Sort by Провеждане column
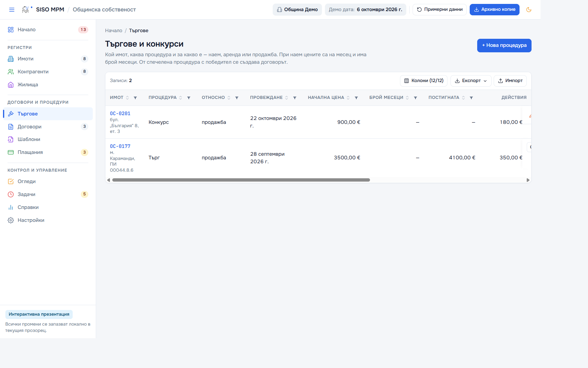The width and height of the screenshot is (588, 368). 286,98
